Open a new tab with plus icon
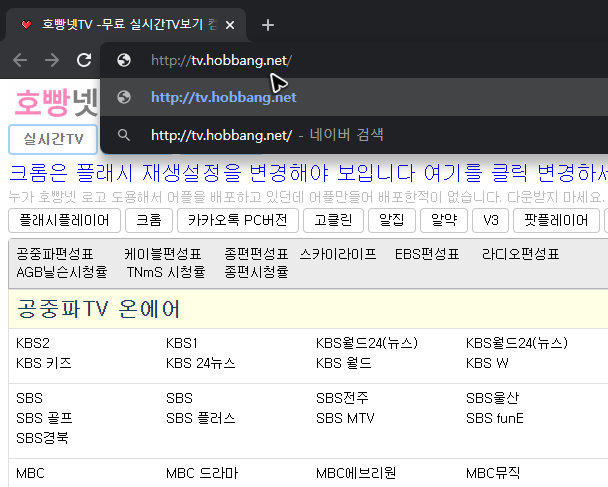 (x=268, y=25)
